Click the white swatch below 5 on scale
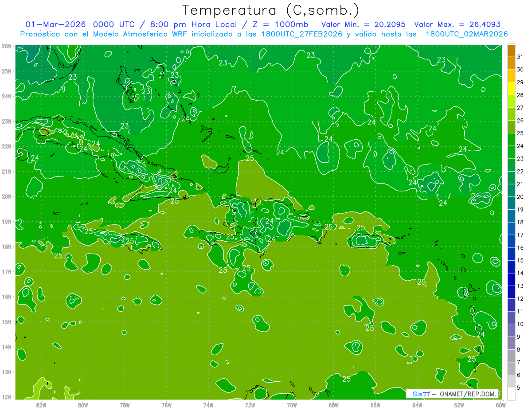The image size is (532, 411). [511, 393]
